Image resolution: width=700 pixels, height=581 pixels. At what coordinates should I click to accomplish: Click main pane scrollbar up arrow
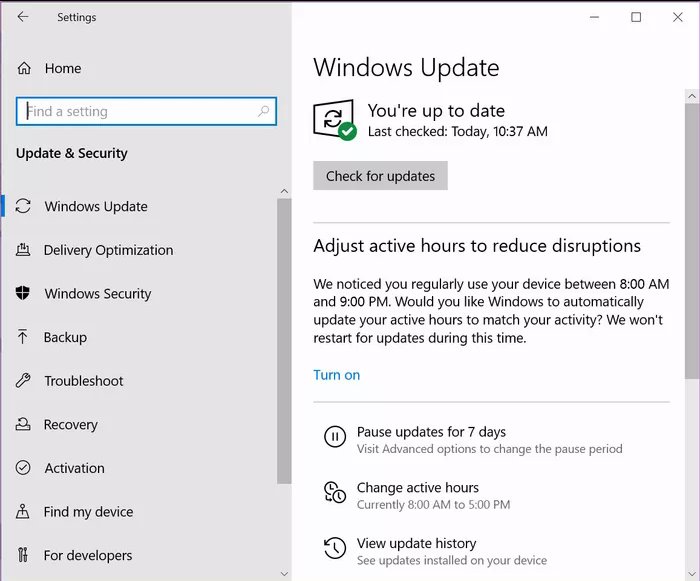pos(692,96)
